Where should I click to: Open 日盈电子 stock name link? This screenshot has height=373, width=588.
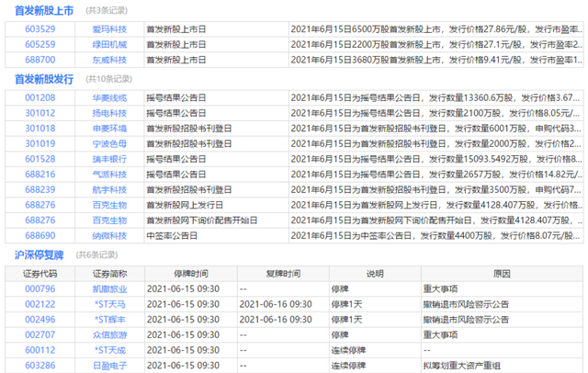109,366
